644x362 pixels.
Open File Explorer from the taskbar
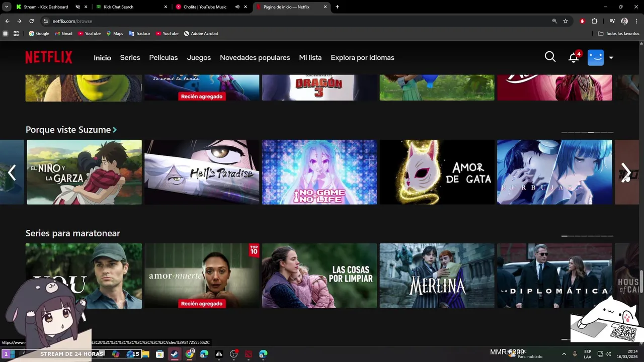(145, 354)
